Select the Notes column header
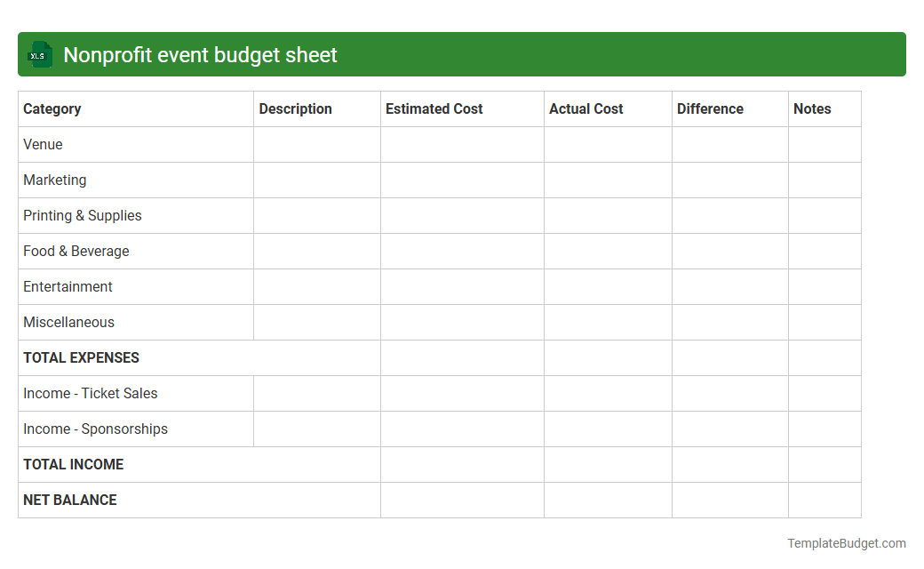 pyautogui.click(x=812, y=108)
